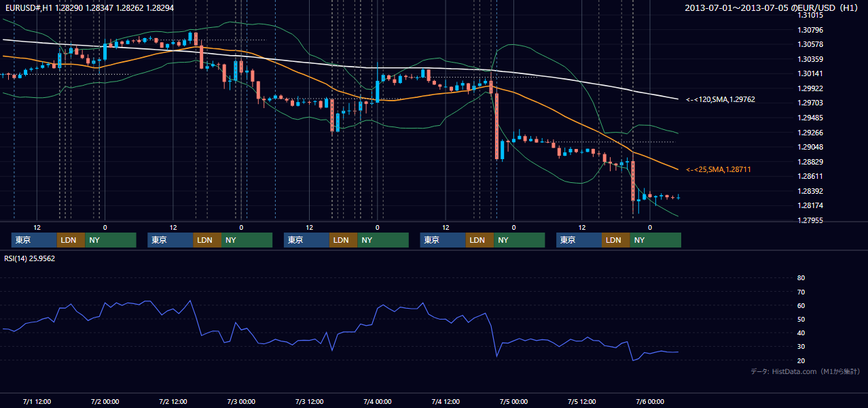Image resolution: width=868 pixels, height=408 pixels.
Task: Select the 7/5 00:00 time axis label
Action: point(513,401)
